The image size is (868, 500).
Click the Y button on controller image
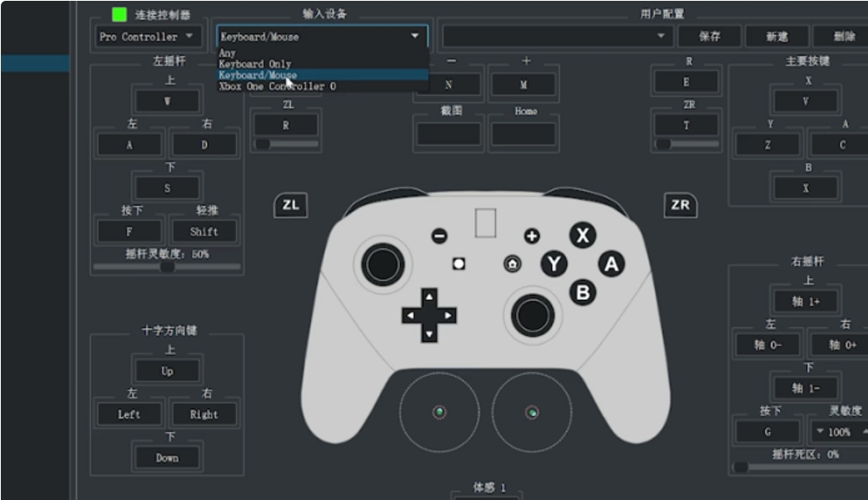(x=554, y=264)
